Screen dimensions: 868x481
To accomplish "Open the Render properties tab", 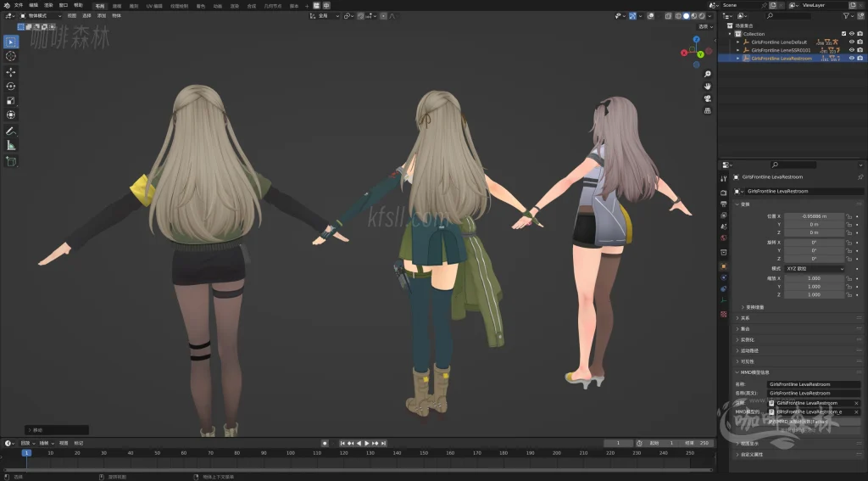I will coord(724,193).
